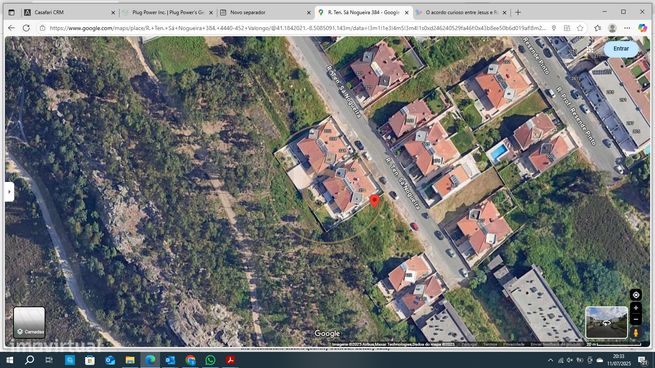Pick the Street View Pegman icon
Viewport: 655px width, 368px height.
coord(636,333)
